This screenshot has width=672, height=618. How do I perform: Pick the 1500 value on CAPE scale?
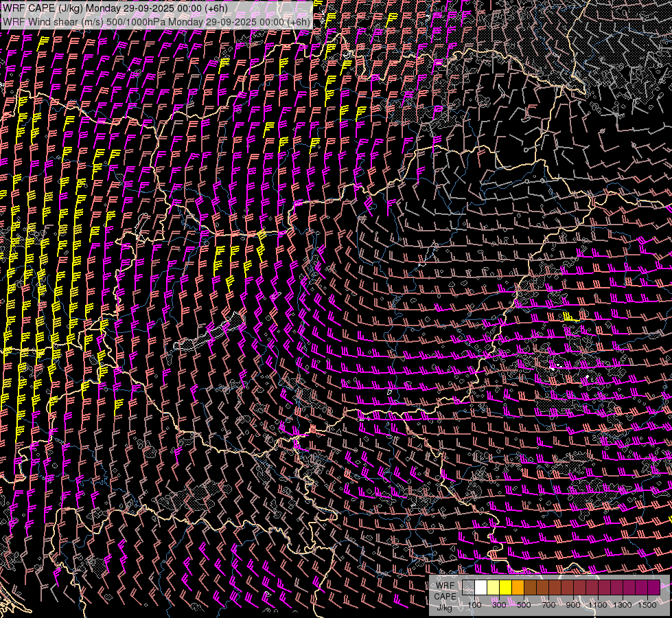(647, 605)
